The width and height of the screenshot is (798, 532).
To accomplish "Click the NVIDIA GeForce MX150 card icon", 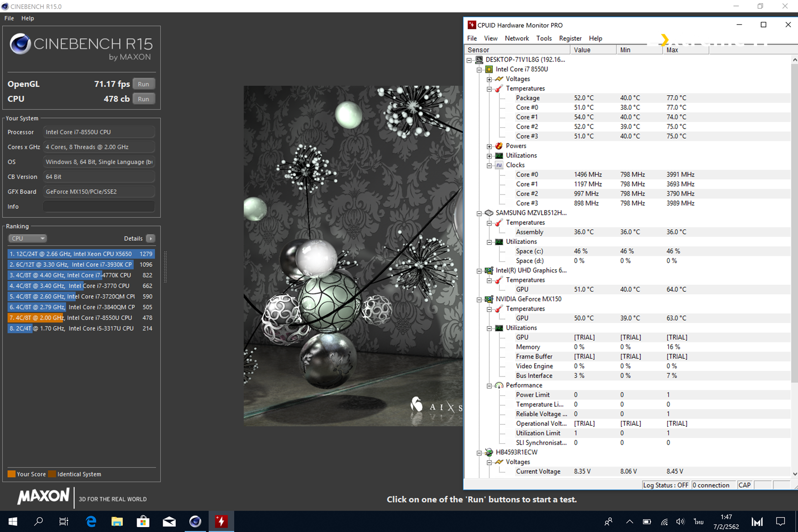I will [489, 299].
